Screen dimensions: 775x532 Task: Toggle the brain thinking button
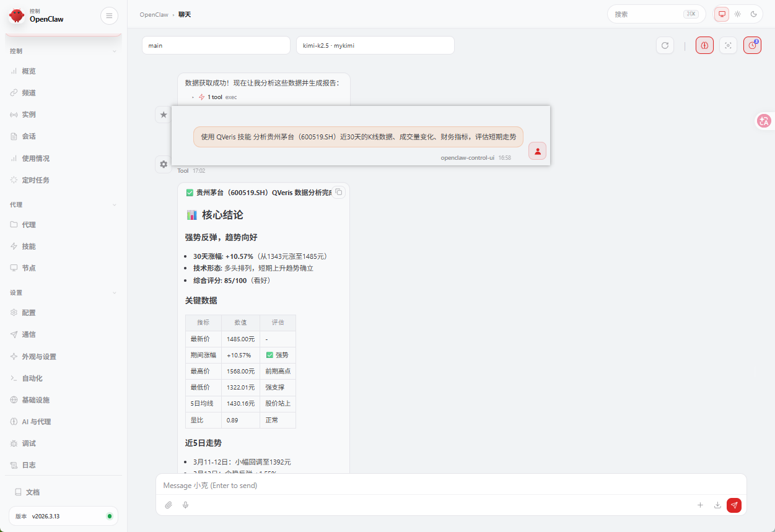coord(704,45)
